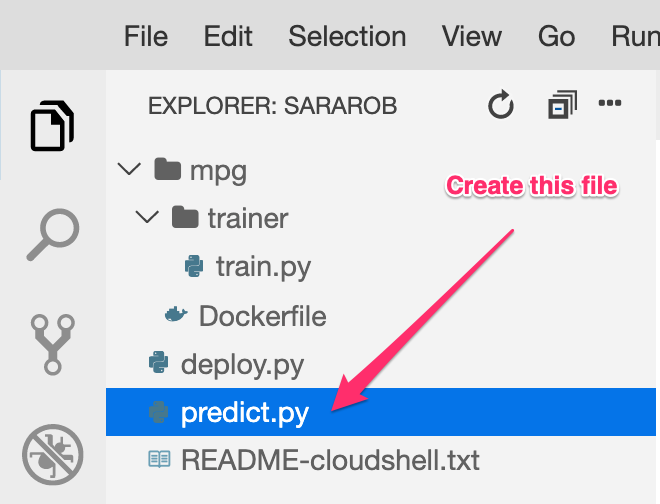Open the Explorer files icon

click(x=52, y=126)
